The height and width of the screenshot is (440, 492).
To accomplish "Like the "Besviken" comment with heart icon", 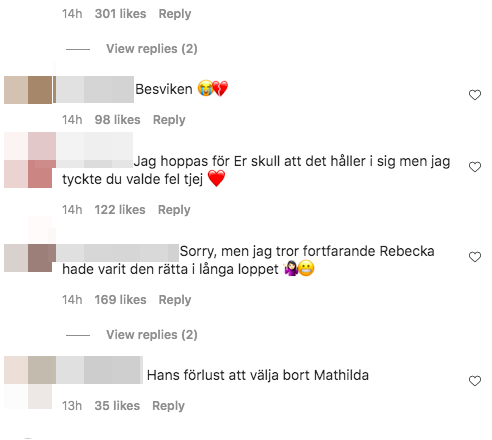I will coord(475,95).
